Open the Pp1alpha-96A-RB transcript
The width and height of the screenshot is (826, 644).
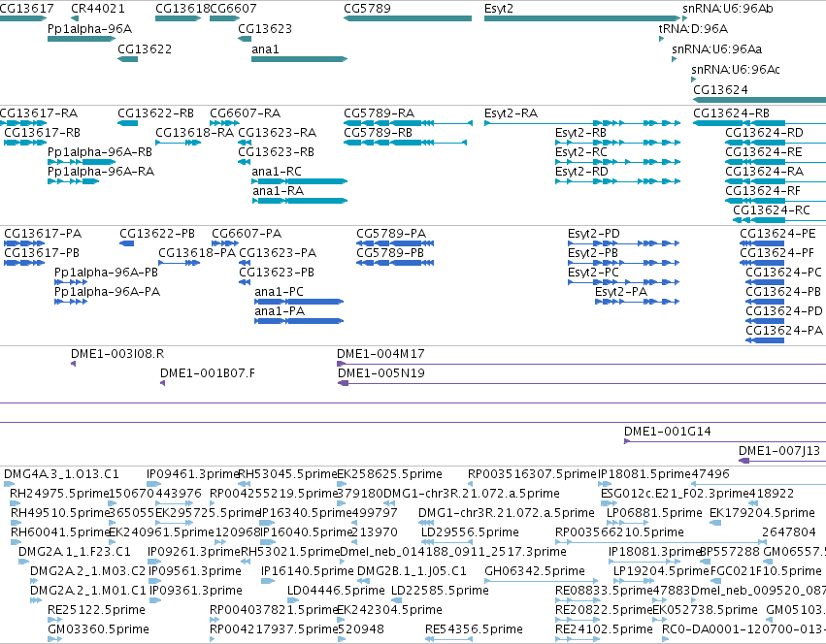(82, 162)
